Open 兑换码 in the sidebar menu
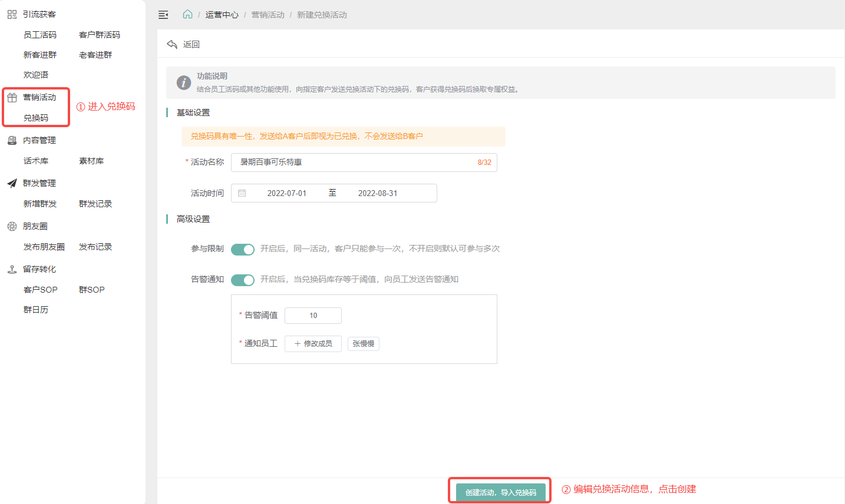 pyautogui.click(x=36, y=118)
